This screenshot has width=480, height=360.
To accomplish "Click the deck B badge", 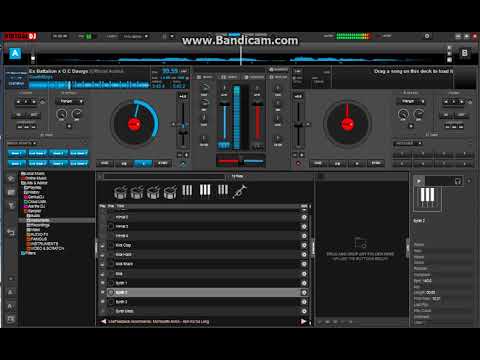I will tap(464, 53).
